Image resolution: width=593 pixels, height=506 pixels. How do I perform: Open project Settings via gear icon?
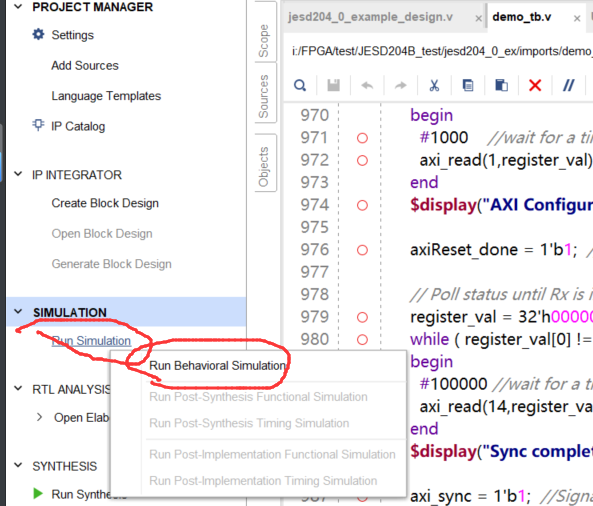tap(38, 34)
